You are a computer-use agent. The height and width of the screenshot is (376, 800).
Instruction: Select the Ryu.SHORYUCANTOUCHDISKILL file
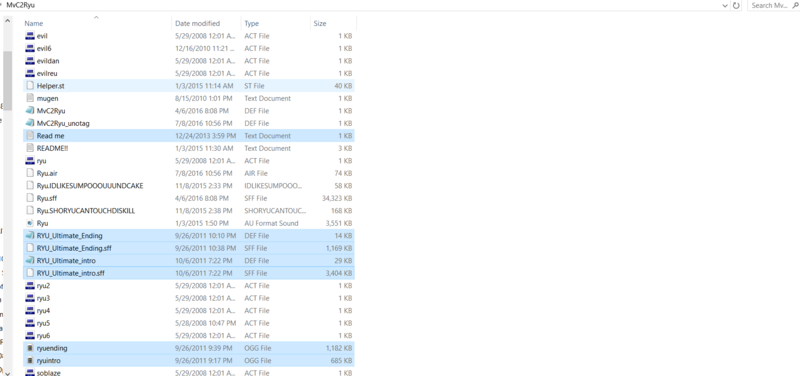189,211
